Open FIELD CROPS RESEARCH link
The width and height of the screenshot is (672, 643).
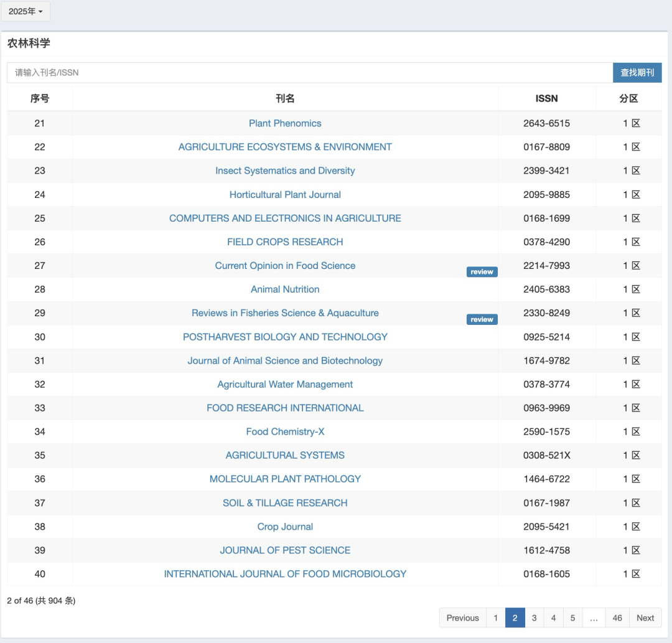(x=285, y=242)
